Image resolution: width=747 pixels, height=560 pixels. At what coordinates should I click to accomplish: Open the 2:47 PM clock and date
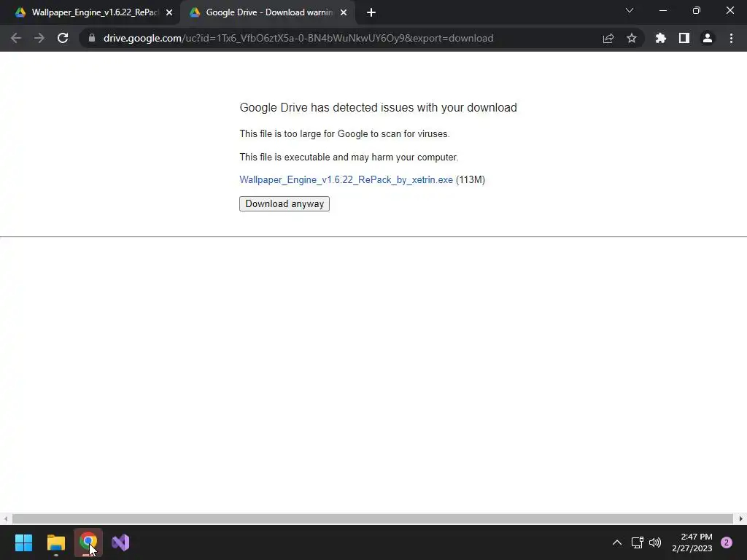coord(692,542)
